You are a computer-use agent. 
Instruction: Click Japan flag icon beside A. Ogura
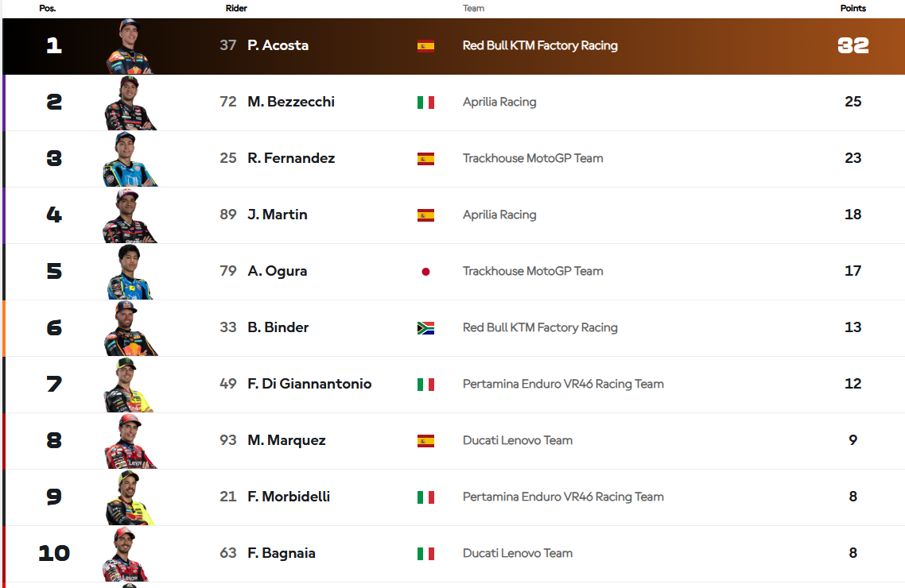pyautogui.click(x=425, y=272)
